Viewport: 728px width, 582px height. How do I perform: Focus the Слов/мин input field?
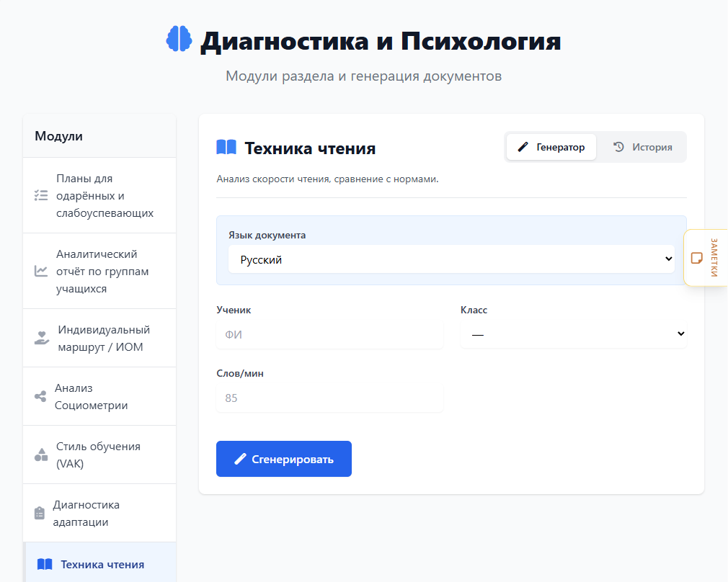329,398
